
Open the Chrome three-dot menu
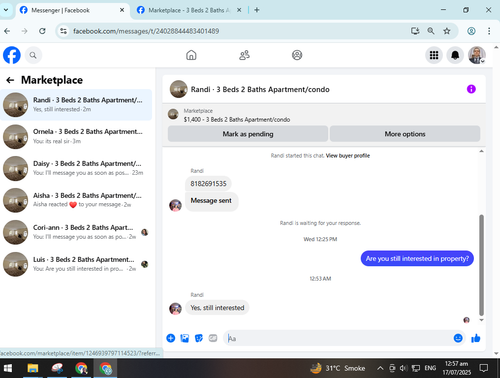(x=489, y=31)
